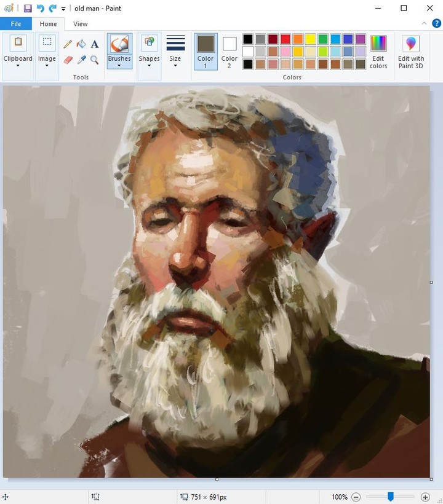443x504 pixels.
Task: Pick the black swatch in top row
Action: click(248, 39)
